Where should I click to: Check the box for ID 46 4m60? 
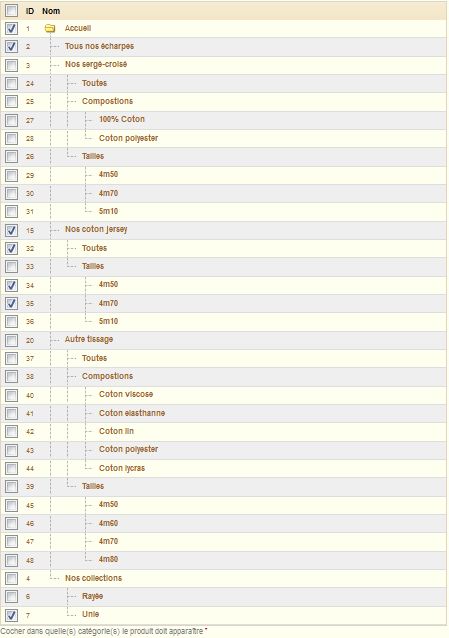pos(11,523)
